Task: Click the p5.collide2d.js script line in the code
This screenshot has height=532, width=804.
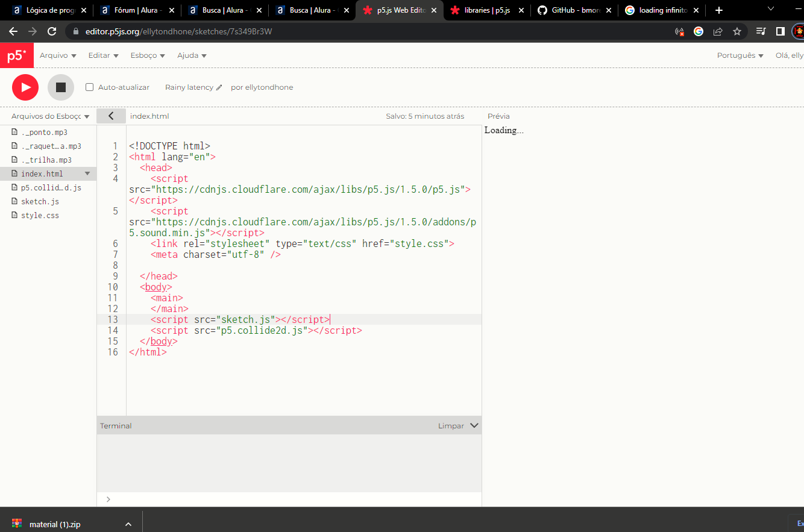Action: 256,330
